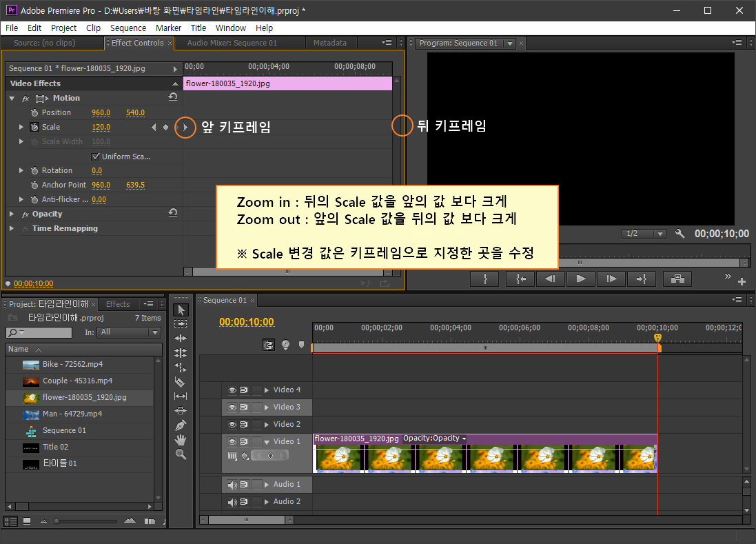Step forward one frame in Program monitor

(x=611, y=279)
